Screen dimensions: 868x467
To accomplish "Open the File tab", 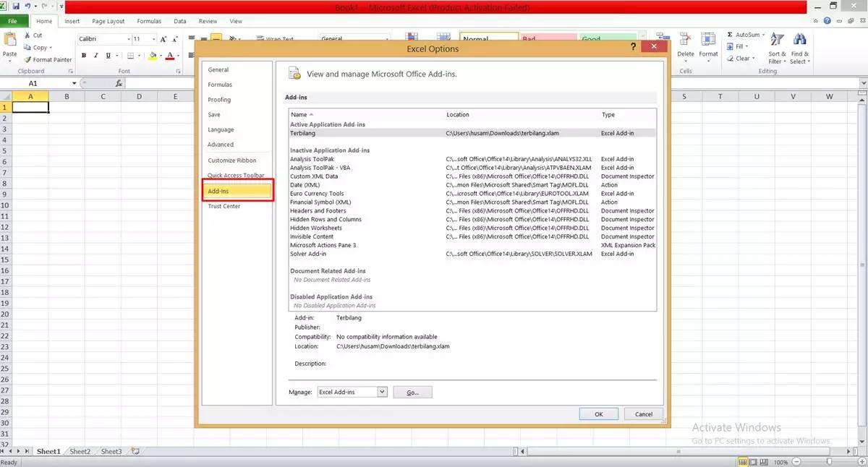I will [x=13, y=22].
